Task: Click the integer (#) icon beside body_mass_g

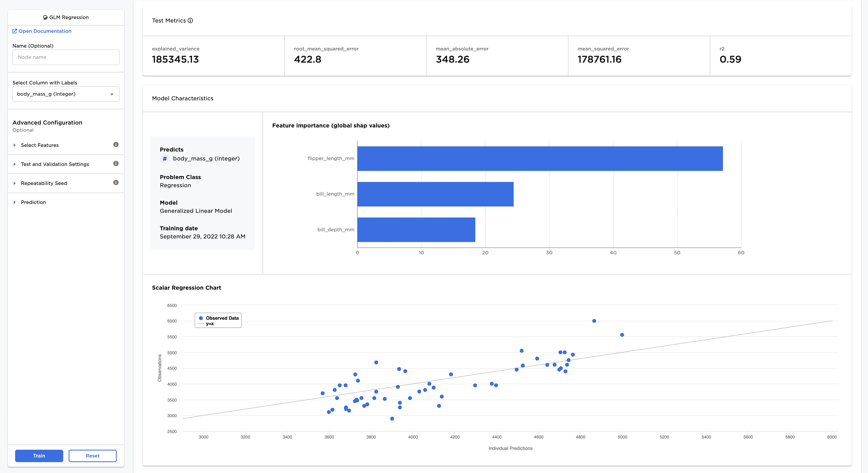Action: point(165,159)
